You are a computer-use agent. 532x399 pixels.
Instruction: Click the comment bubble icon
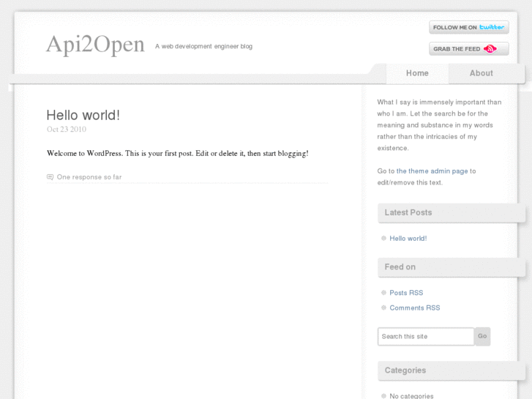tap(50, 177)
